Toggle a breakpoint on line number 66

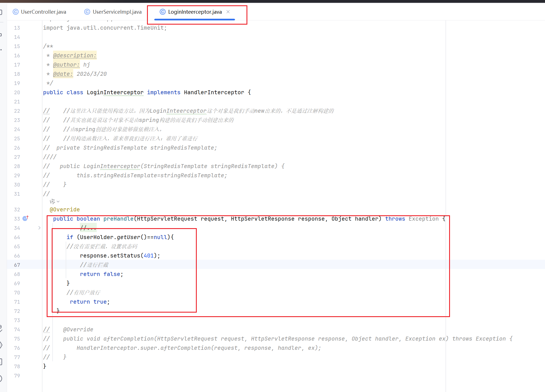tap(17, 256)
